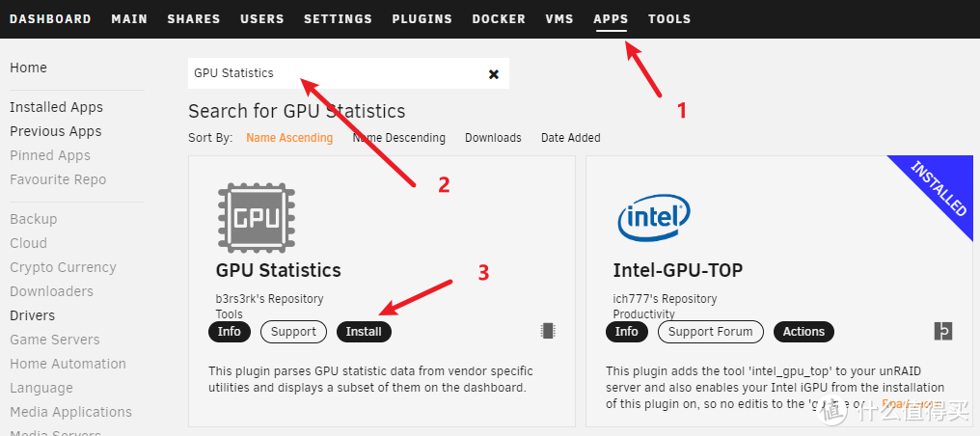Switch to the Docker tab
Image resolution: width=980 pixels, height=436 pixels.
pyautogui.click(x=499, y=18)
